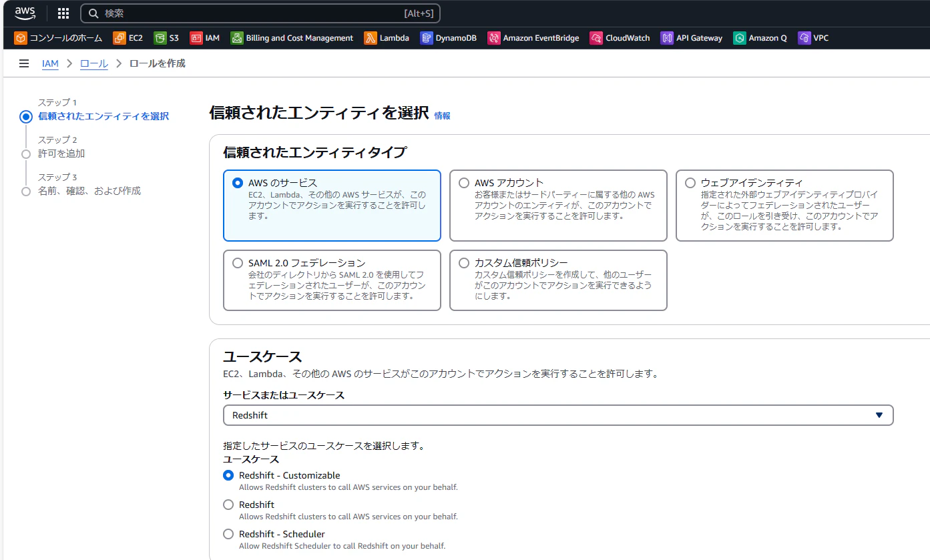The image size is (930, 560).
Task: Open Billing and Cost Management bookmark label
Action: tap(300, 38)
